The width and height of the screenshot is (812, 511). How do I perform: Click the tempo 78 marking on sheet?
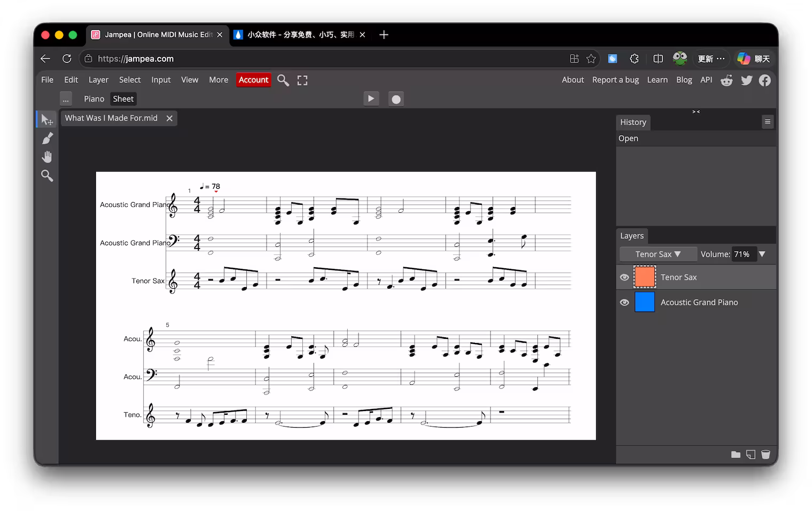pos(210,187)
